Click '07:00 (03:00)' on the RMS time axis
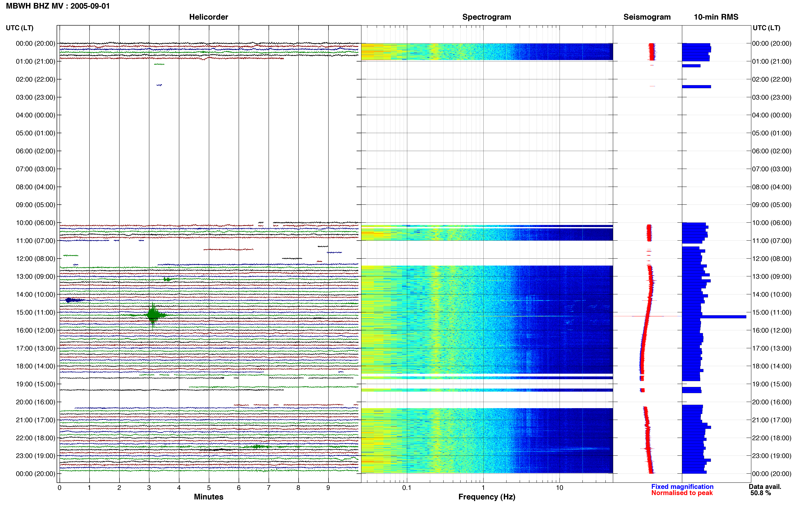This screenshot has height=508, width=812. point(772,169)
